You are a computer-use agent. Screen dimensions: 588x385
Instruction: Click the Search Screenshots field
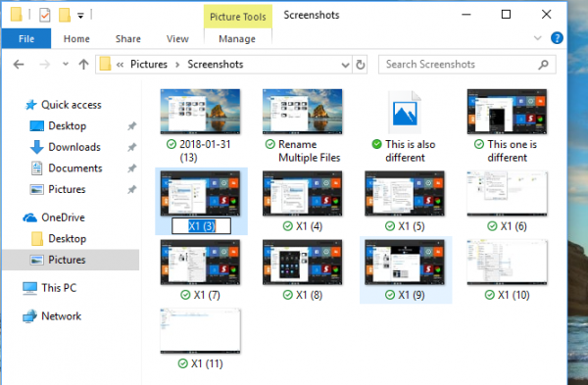(x=467, y=65)
